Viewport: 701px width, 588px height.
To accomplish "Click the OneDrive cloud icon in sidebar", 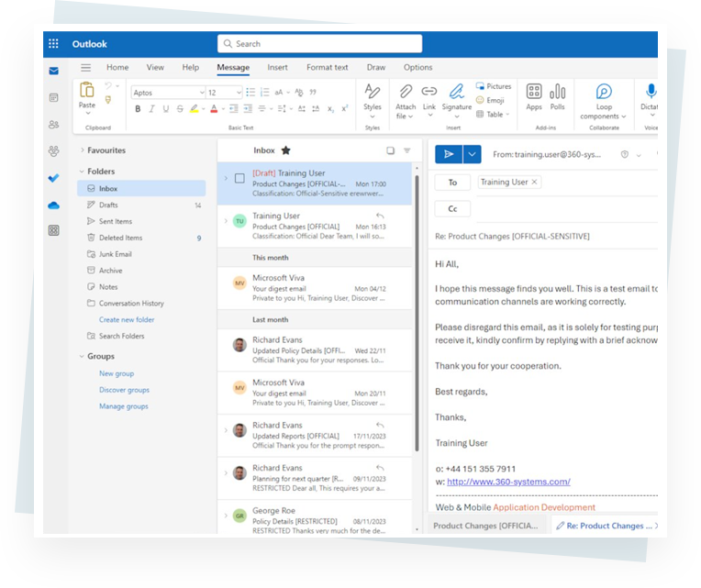I will 54,205.
